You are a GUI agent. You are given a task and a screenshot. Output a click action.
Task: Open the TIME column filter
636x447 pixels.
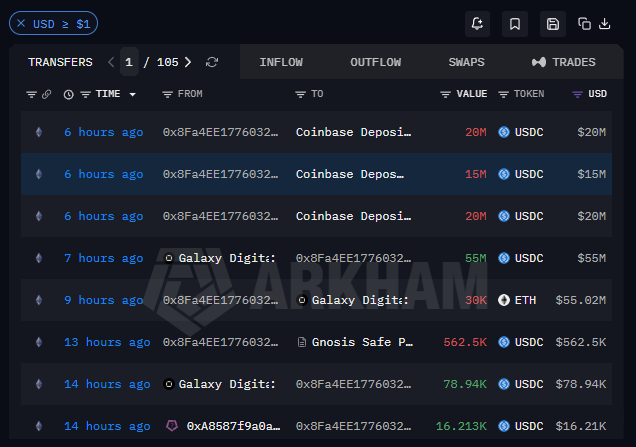pos(85,95)
